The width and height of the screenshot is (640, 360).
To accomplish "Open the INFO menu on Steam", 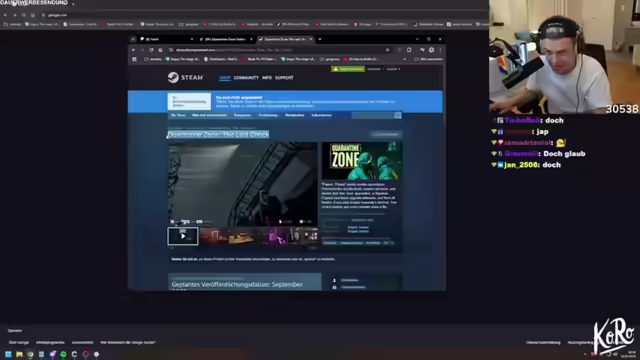I will pyautogui.click(x=267, y=78).
